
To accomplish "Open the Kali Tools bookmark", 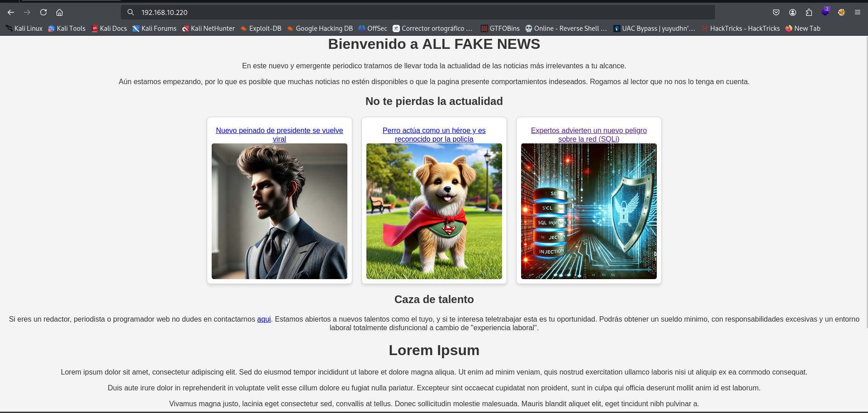I will 66,28.
